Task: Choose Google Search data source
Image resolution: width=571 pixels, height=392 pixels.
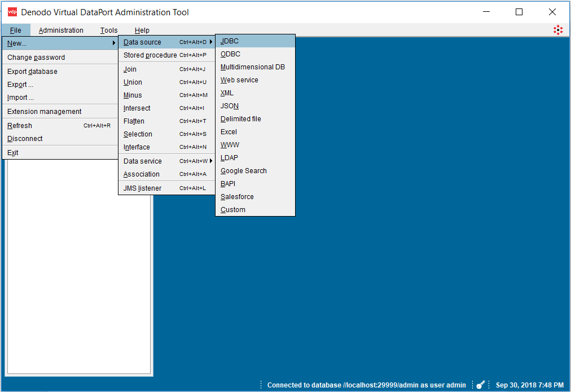Action: coord(255,171)
